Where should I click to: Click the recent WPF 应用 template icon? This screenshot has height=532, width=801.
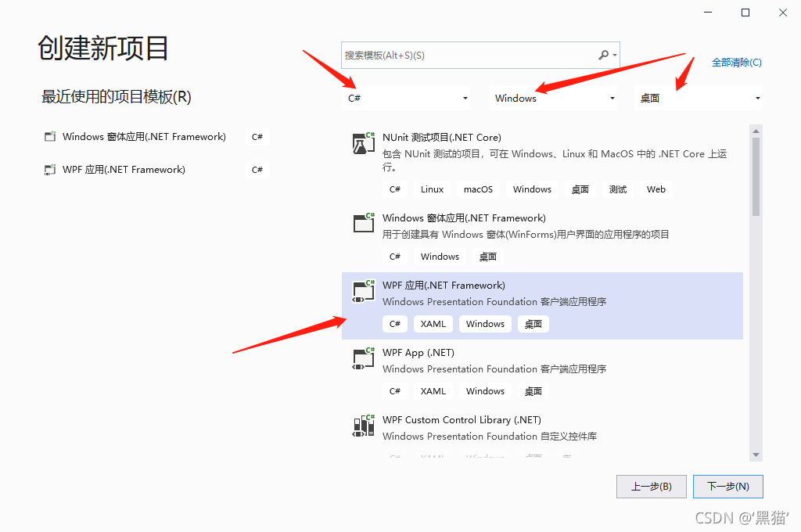pyautogui.click(x=49, y=170)
